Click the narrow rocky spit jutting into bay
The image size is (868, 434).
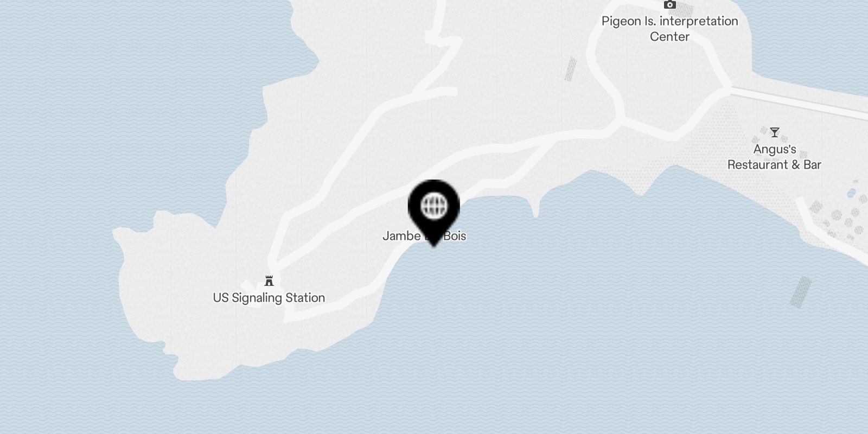(x=535, y=207)
